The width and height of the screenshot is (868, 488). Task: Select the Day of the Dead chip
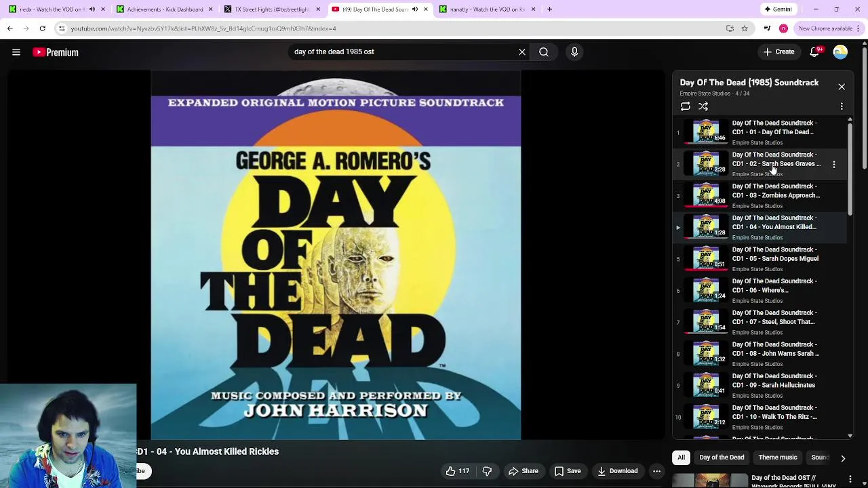click(722, 457)
